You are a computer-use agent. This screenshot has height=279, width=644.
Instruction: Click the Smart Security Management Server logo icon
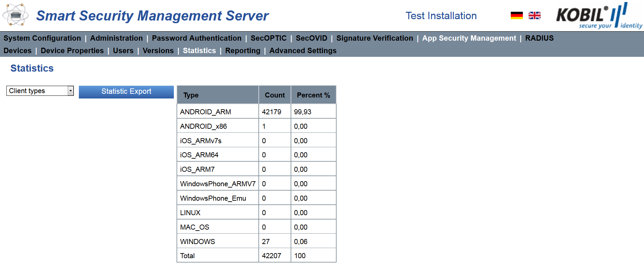click(15, 15)
